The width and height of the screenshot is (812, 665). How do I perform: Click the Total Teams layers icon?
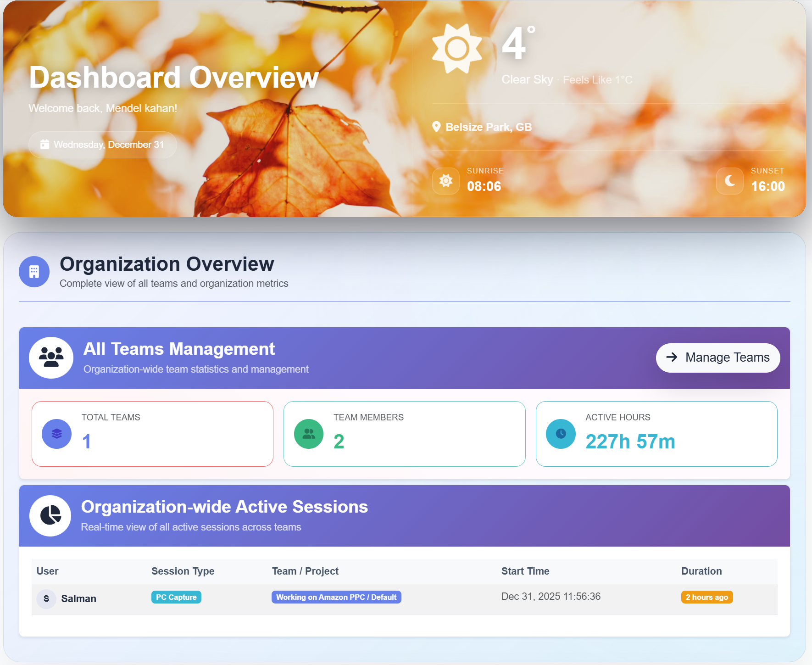point(56,434)
